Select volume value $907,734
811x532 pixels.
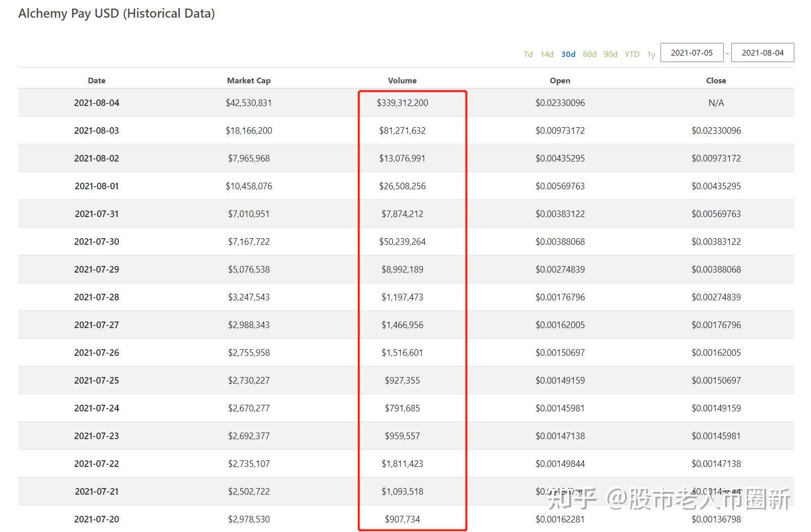[x=402, y=519]
